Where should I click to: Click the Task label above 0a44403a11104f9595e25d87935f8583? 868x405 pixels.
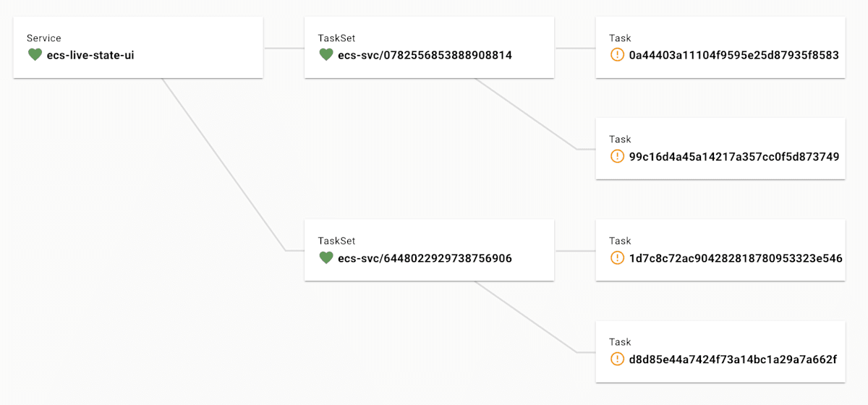click(x=620, y=38)
